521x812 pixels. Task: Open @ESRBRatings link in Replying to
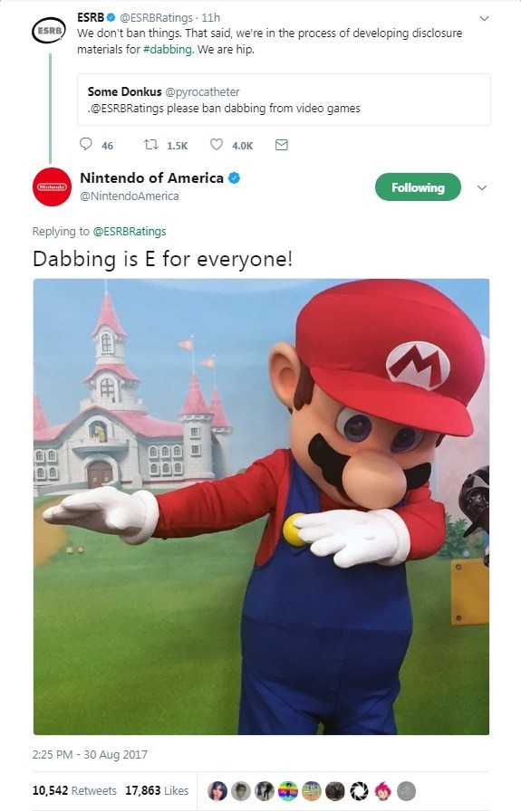130,231
